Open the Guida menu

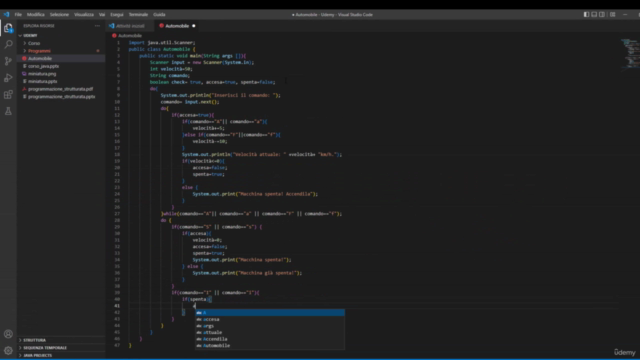tap(159, 14)
